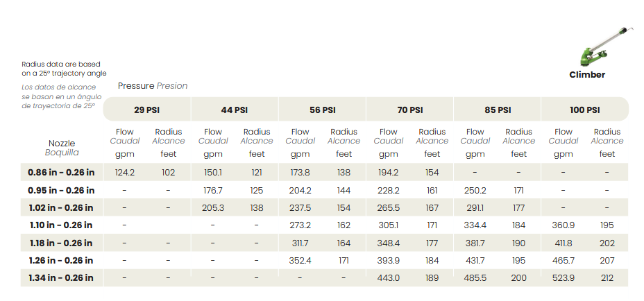Click the Climber product name label
Screen dimensions: 644x301
tap(587, 75)
